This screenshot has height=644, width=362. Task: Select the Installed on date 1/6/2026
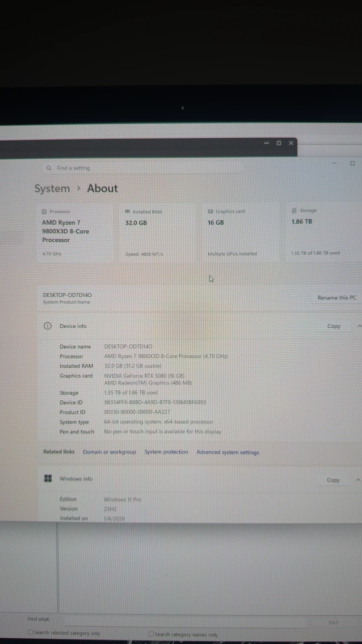point(114,519)
